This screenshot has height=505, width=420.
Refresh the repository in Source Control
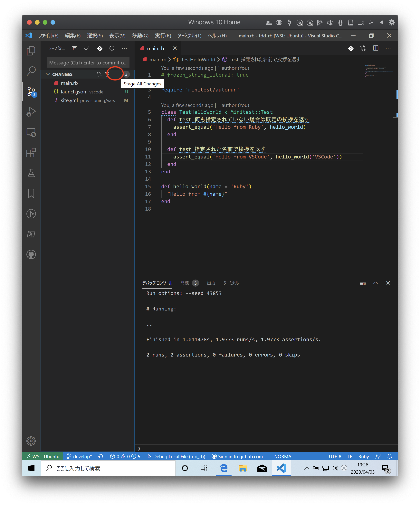coord(112,48)
